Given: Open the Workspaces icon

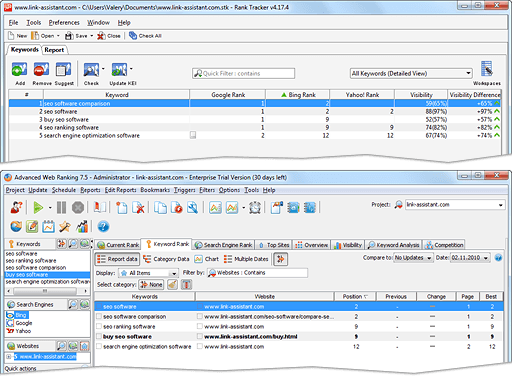Looking at the screenshot, I should (x=487, y=69).
